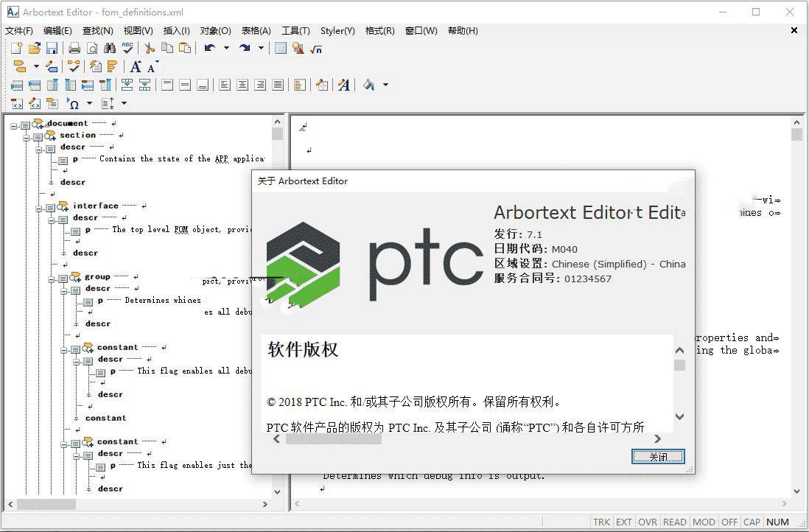Screen dimensions: 809x532
Task: Open the Redo history dropdown arrow
Action: click(x=261, y=49)
